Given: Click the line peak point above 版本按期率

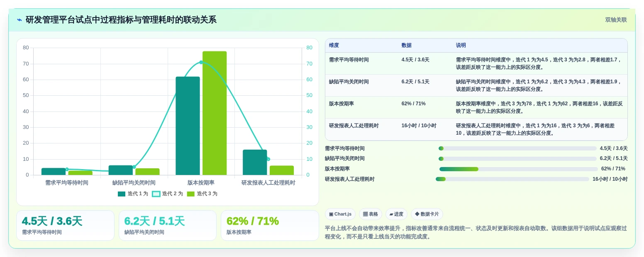Looking at the screenshot, I should (201, 62).
